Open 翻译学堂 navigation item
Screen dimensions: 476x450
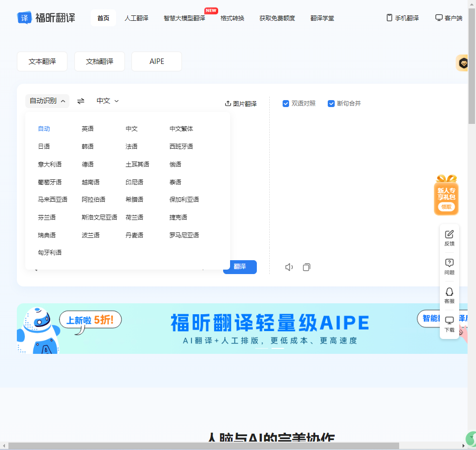322,18
